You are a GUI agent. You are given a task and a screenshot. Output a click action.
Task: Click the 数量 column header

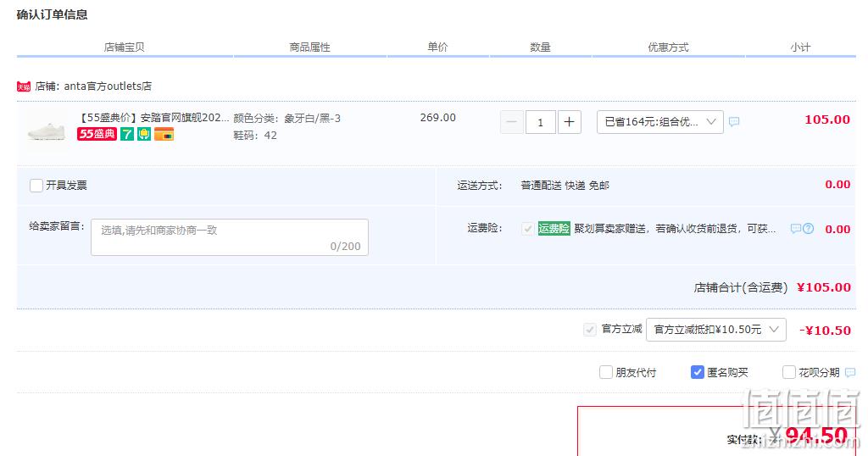(540, 47)
